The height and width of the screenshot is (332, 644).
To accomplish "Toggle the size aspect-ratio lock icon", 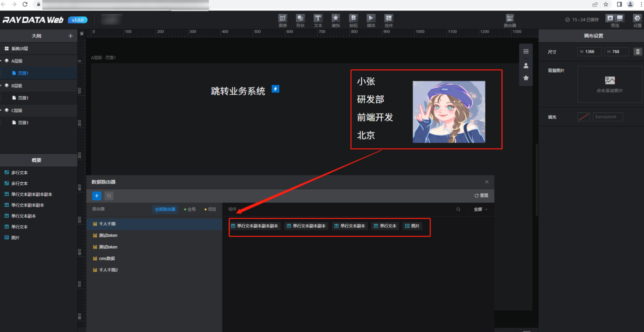I will click(638, 52).
